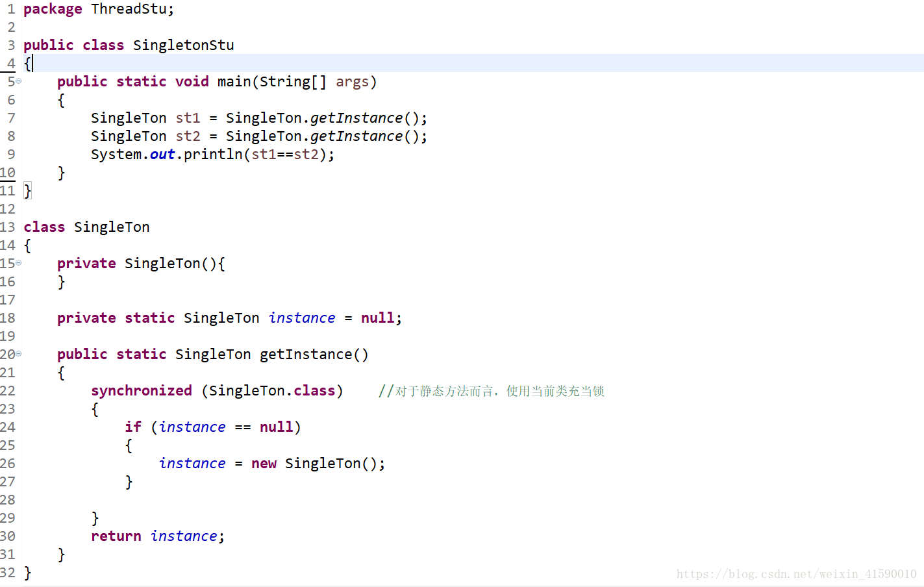Click 'String[]' parameter type on line 5
The height and width of the screenshot is (587, 924).
coord(293,82)
